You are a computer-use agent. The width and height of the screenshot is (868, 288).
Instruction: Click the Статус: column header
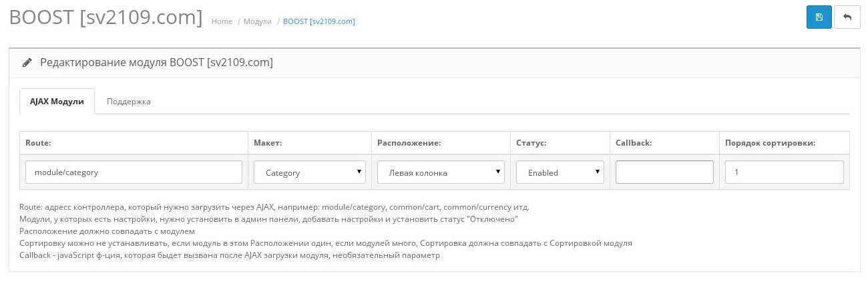[531, 143]
